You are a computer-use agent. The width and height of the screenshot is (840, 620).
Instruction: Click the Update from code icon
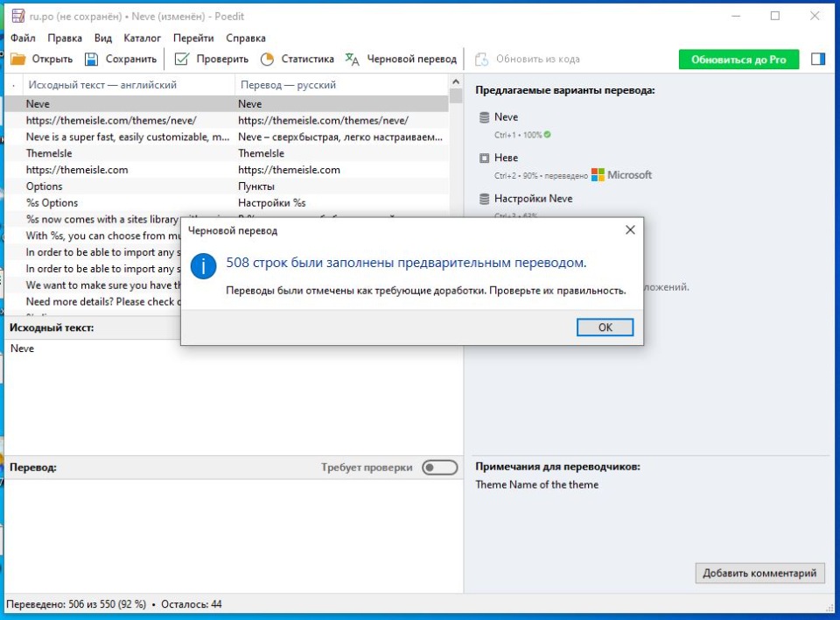[x=481, y=60]
